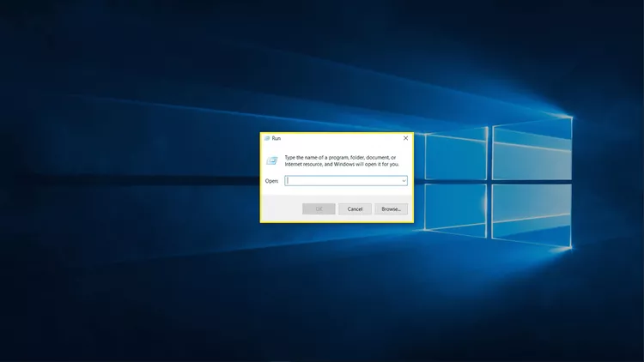The height and width of the screenshot is (362, 644).
Task: Click the 'Type the name of a program' description
Action: 342,161
